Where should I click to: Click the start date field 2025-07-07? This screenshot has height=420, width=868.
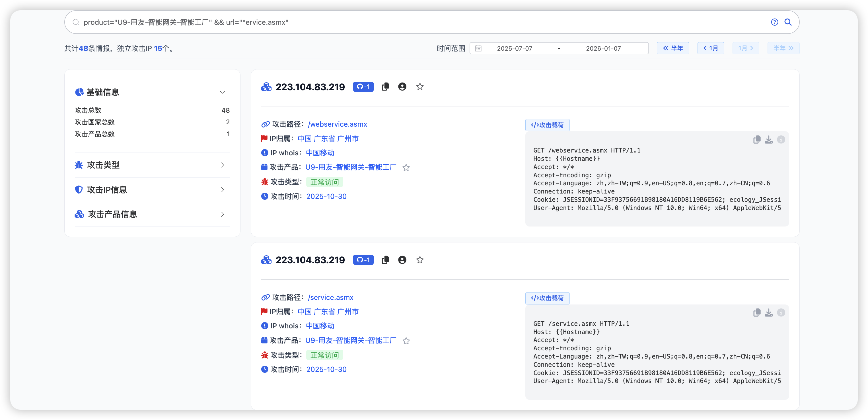click(x=514, y=48)
